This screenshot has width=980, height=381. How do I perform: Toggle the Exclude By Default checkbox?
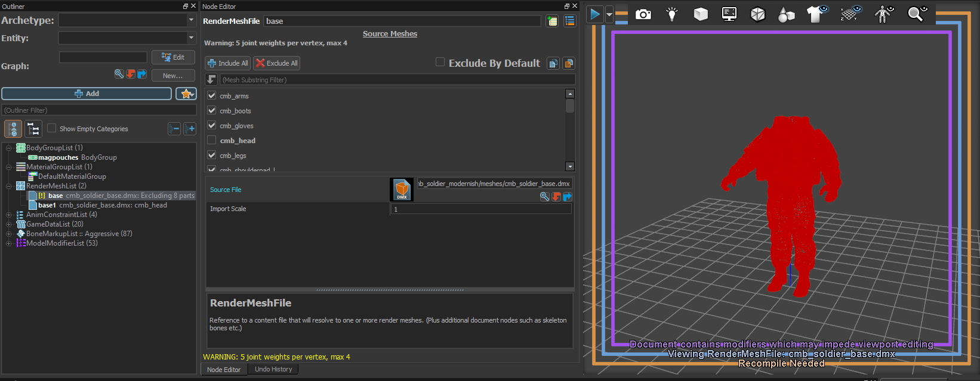click(440, 62)
